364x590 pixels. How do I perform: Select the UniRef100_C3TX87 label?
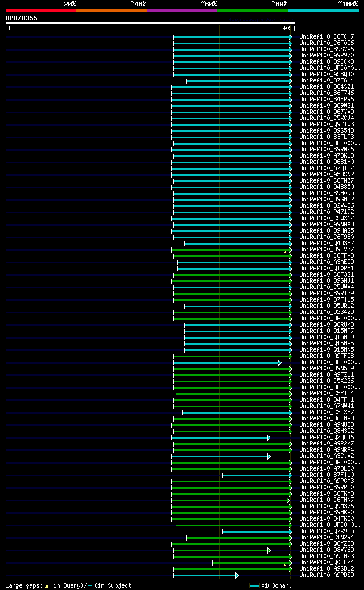(x=326, y=412)
